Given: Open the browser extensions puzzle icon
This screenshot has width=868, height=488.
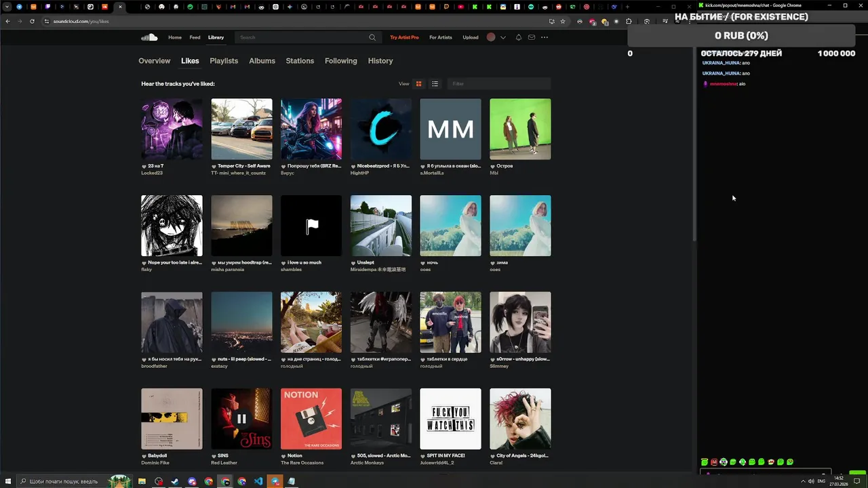Looking at the screenshot, I should pos(629,21).
